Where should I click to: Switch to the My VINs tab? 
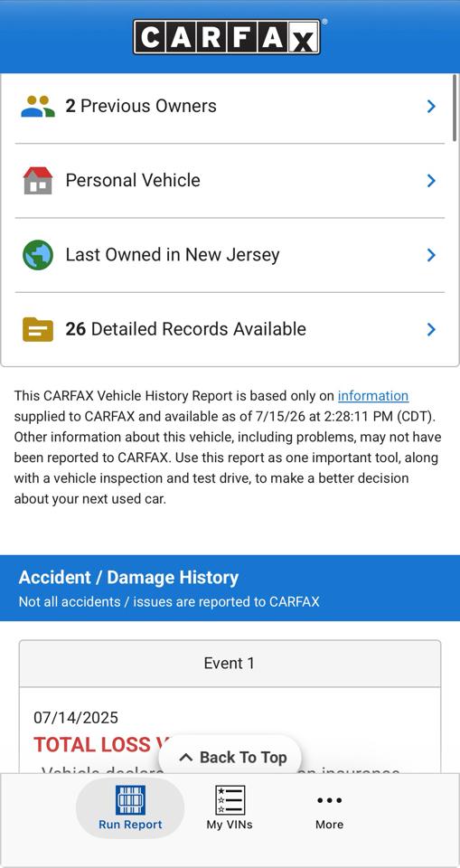(x=230, y=807)
